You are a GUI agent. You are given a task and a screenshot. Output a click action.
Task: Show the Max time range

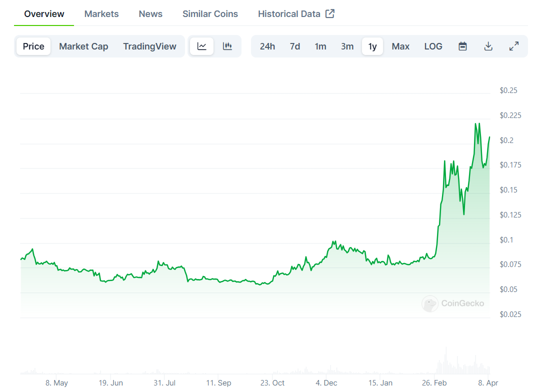pos(400,46)
